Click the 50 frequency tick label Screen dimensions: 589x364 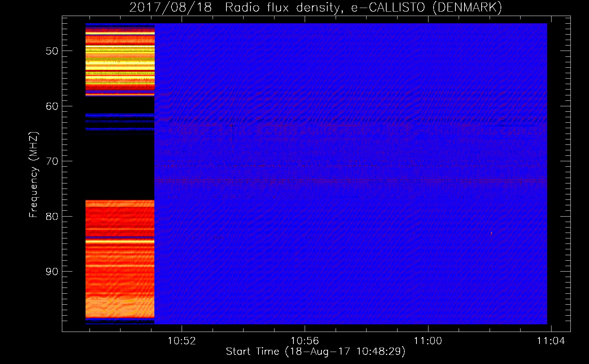click(x=52, y=51)
